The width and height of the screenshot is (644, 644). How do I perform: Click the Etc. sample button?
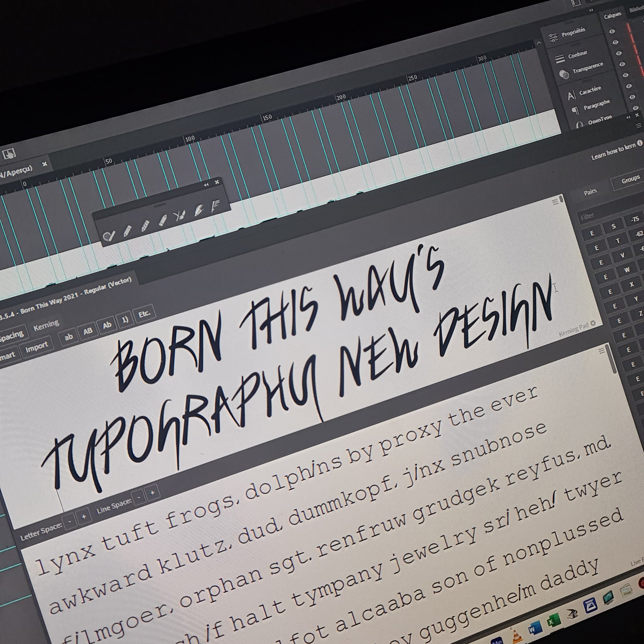[x=144, y=314]
